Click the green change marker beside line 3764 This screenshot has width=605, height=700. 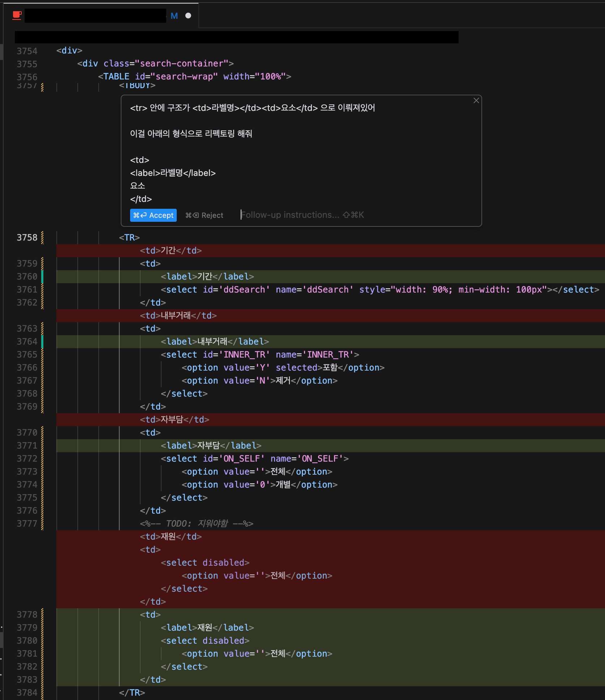coord(42,342)
